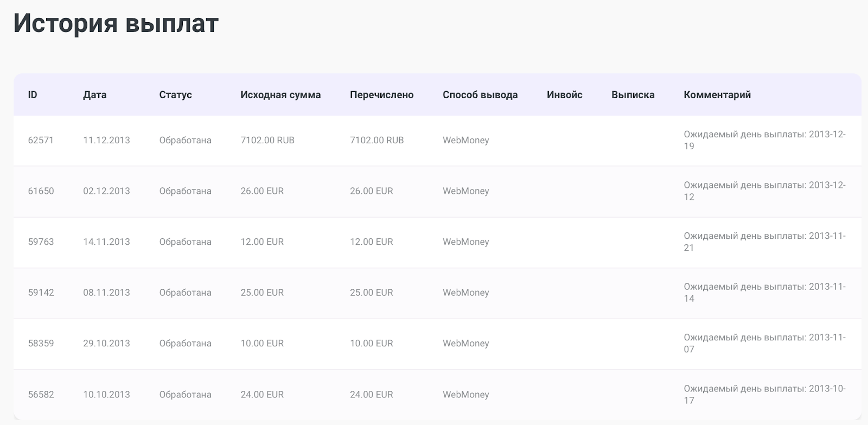Click the date 02.12.2013
This screenshot has height=425, width=868.
point(106,191)
